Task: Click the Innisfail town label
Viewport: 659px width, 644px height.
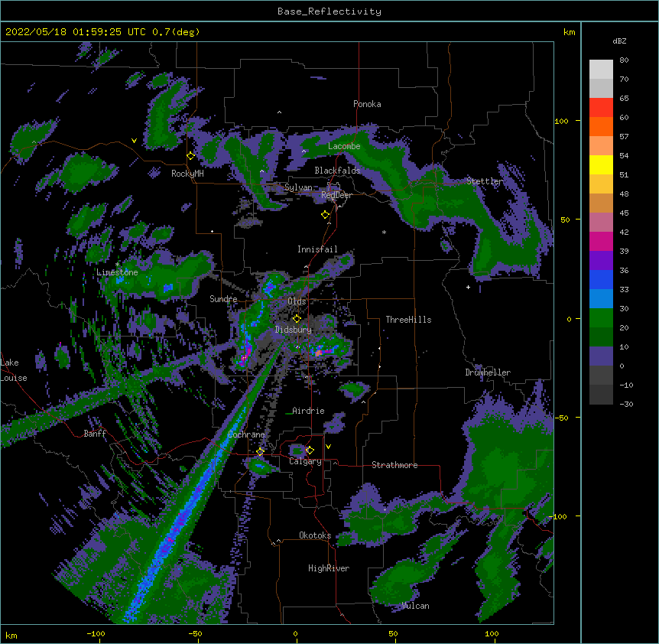Action: tap(317, 249)
